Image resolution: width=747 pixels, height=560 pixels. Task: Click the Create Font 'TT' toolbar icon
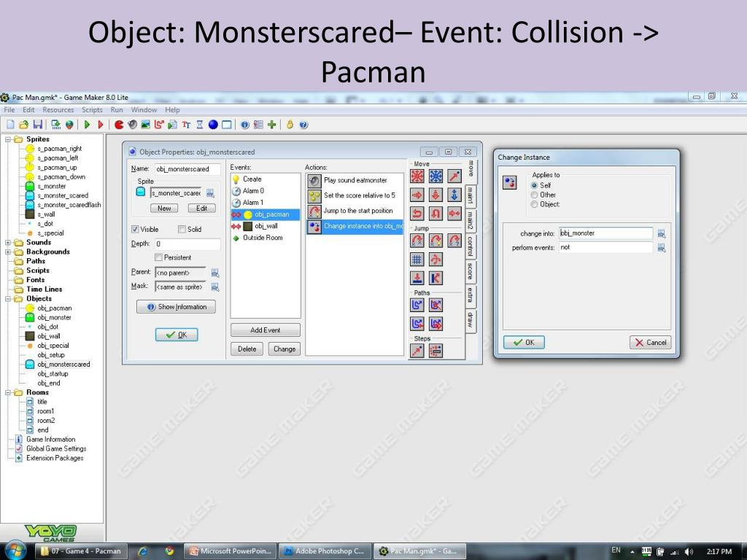186,125
